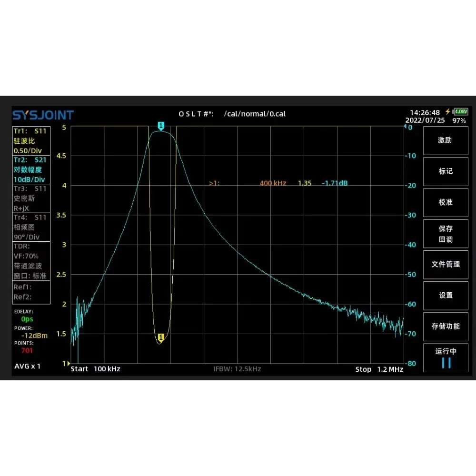Open the TDR VF:70% settings panel

coord(31,261)
